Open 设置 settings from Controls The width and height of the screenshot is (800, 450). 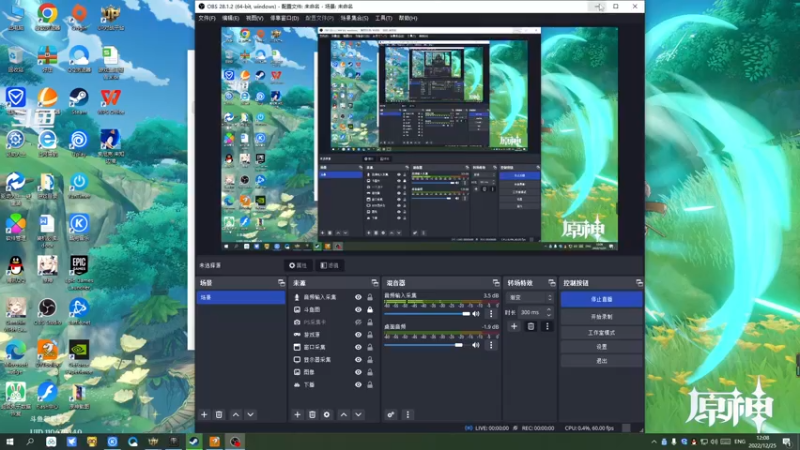click(602, 346)
